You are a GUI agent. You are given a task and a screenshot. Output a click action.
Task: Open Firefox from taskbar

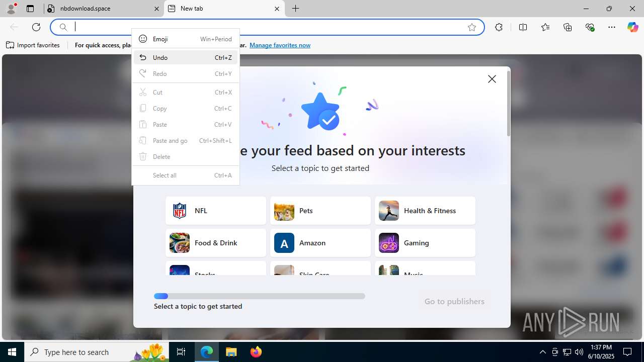256,352
